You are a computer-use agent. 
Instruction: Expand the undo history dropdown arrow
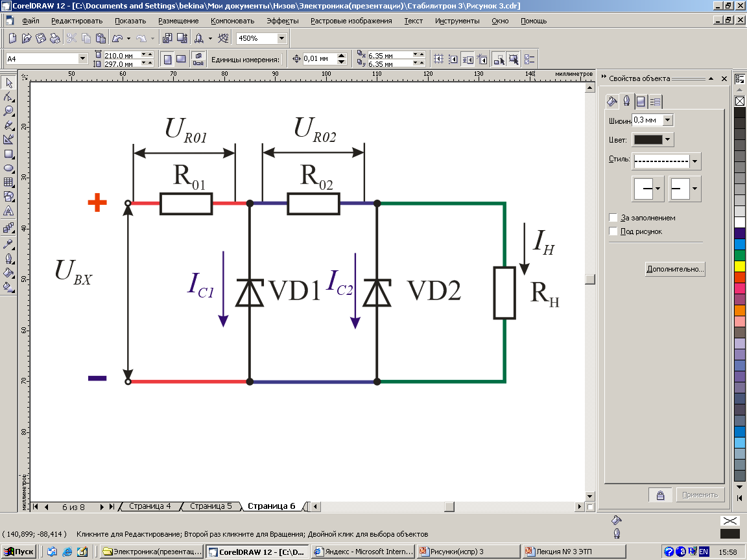click(x=129, y=38)
